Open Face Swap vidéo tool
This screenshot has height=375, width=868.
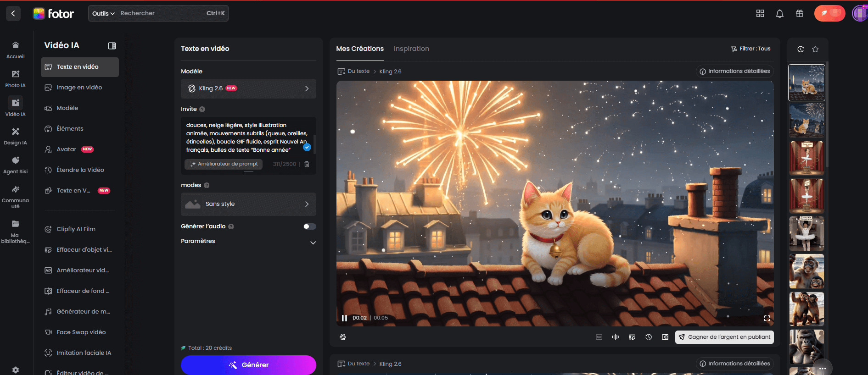[x=80, y=332]
